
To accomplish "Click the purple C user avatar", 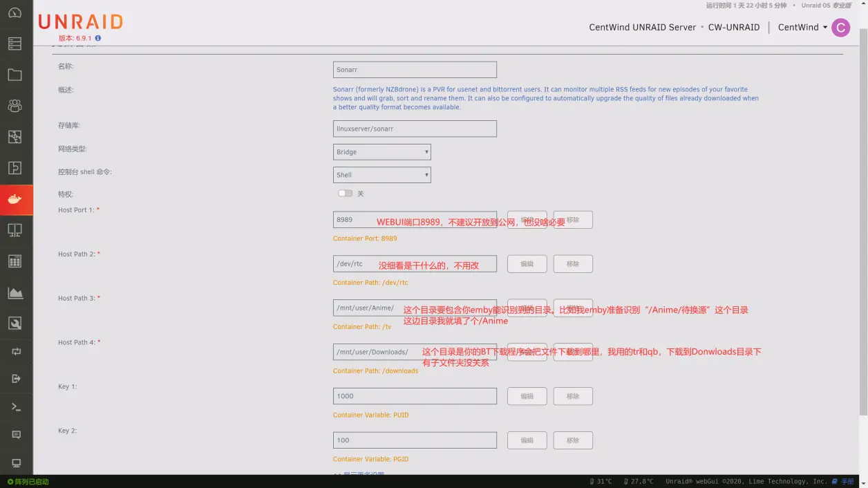I will (840, 28).
